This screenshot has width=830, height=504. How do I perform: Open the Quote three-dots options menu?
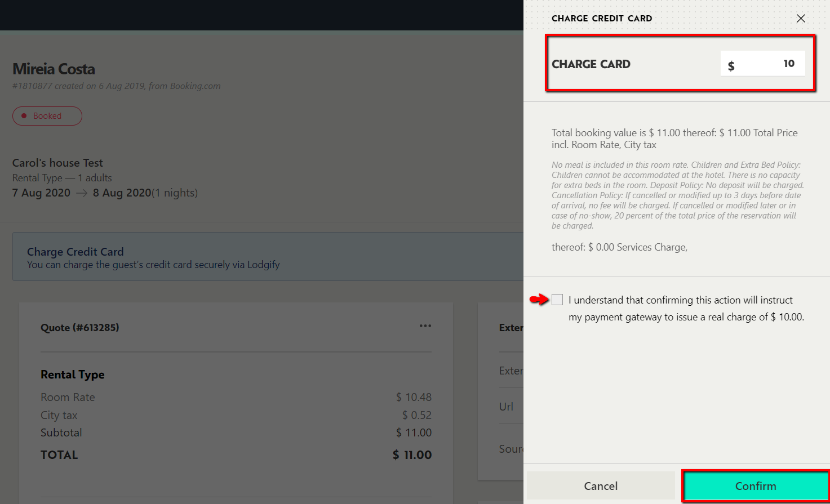coord(425,326)
